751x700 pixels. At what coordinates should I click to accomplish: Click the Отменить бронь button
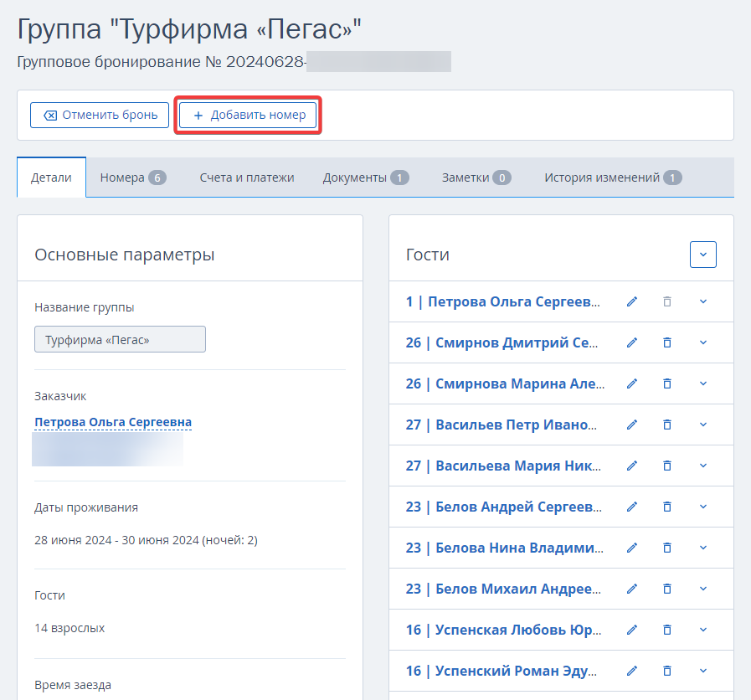click(x=100, y=115)
